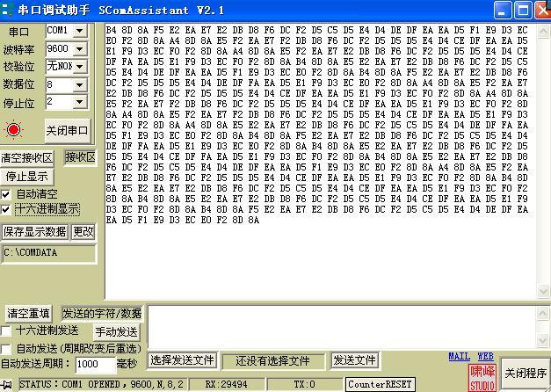Click the pin icon in the status bar
This screenshot has height=392, width=551.
pyautogui.click(x=7, y=384)
